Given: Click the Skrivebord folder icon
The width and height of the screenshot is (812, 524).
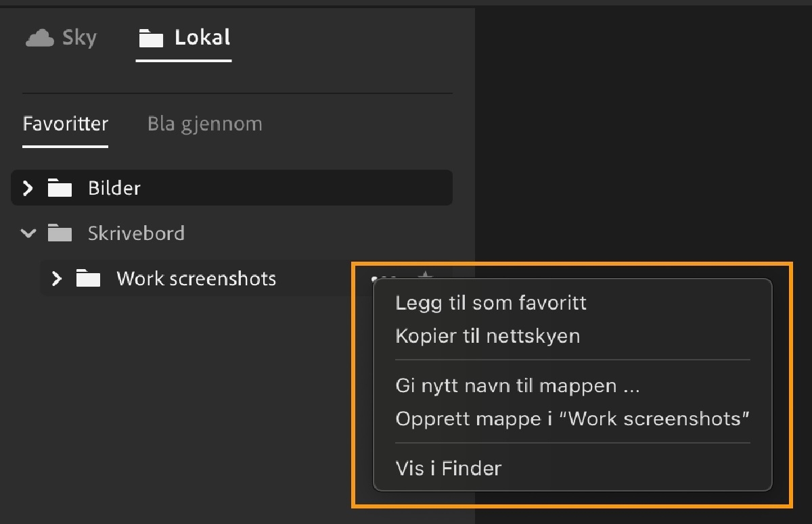Looking at the screenshot, I should tap(60, 233).
